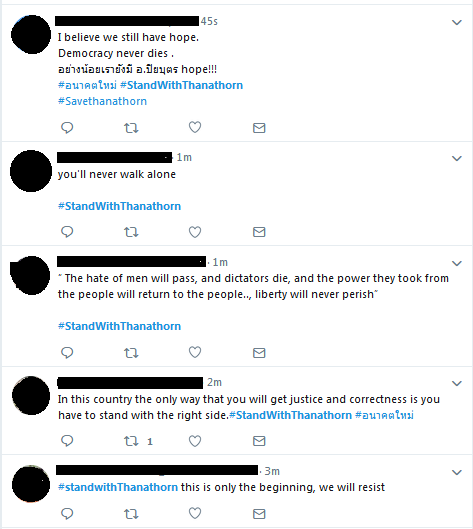Screen dimensions: 473x529
Task: Like the "you'll never walk alone" tweet
Action: coord(195,232)
